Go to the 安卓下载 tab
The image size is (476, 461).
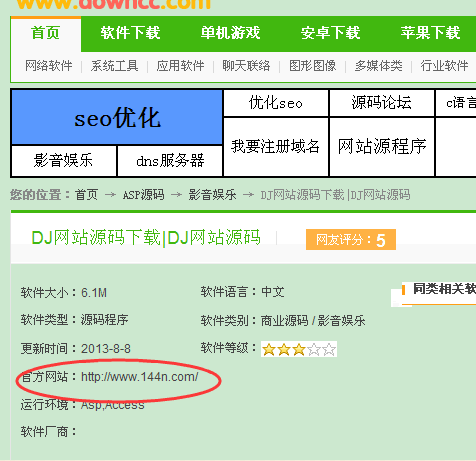(330, 33)
